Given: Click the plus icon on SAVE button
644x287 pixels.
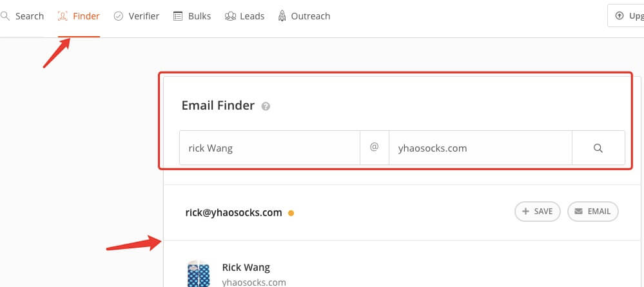Looking at the screenshot, I should pyautogui.click(x=525, y=212).
